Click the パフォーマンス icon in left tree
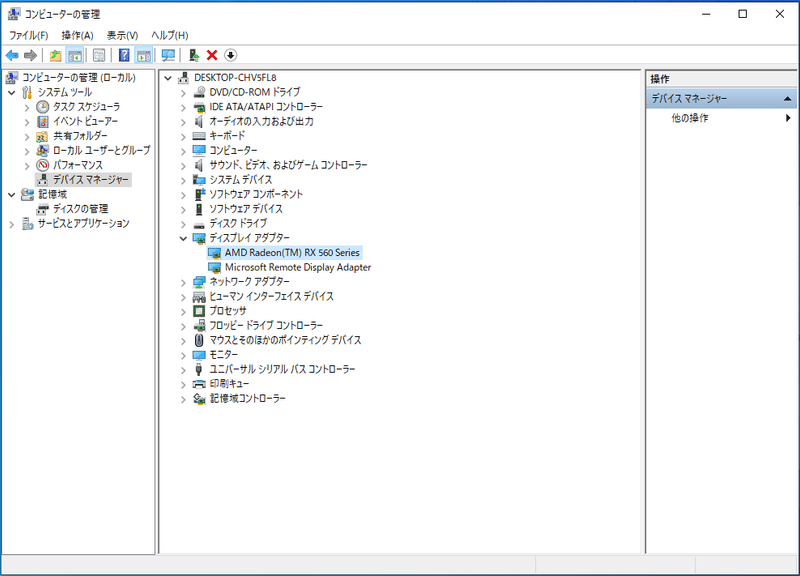The height and width of the screenshot is (576, 800). point(43,165)
